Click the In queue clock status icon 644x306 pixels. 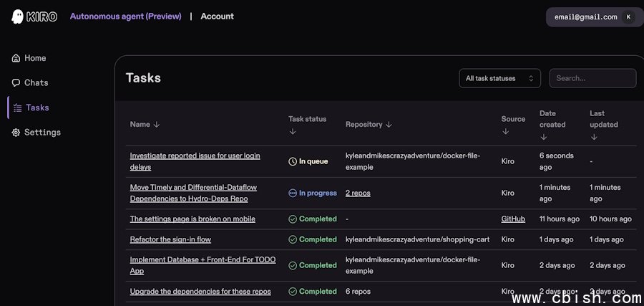(x=293, y=162)
